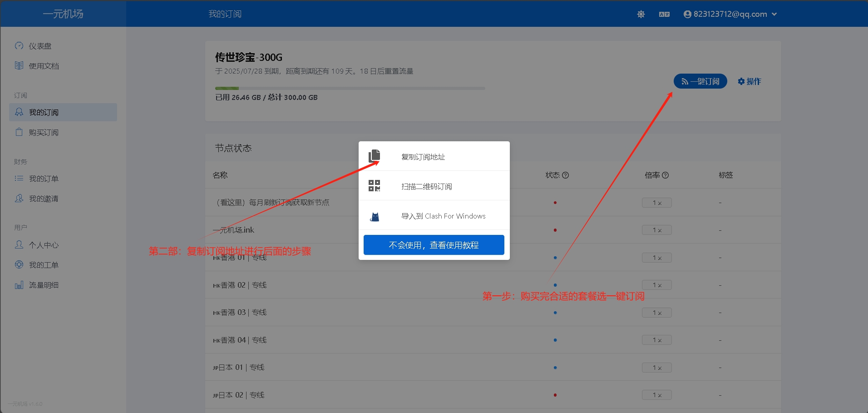Expand the account email dropdown
Viewport: 868px width, 413px height.
coord(774,14)
